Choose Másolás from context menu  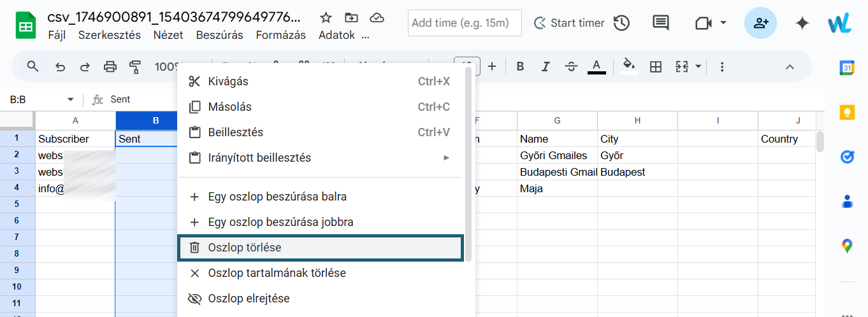click(x=320, y=107)
